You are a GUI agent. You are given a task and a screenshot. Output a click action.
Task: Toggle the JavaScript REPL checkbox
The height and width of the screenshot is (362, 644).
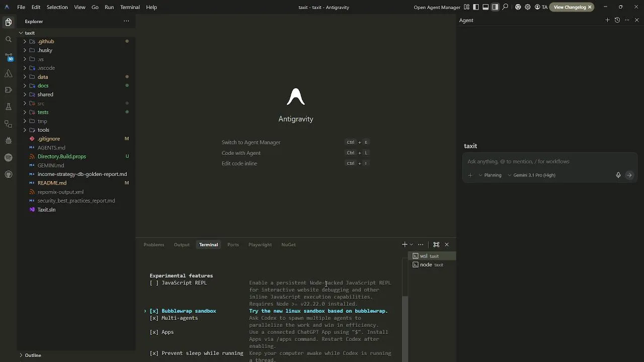click(154, 283)
